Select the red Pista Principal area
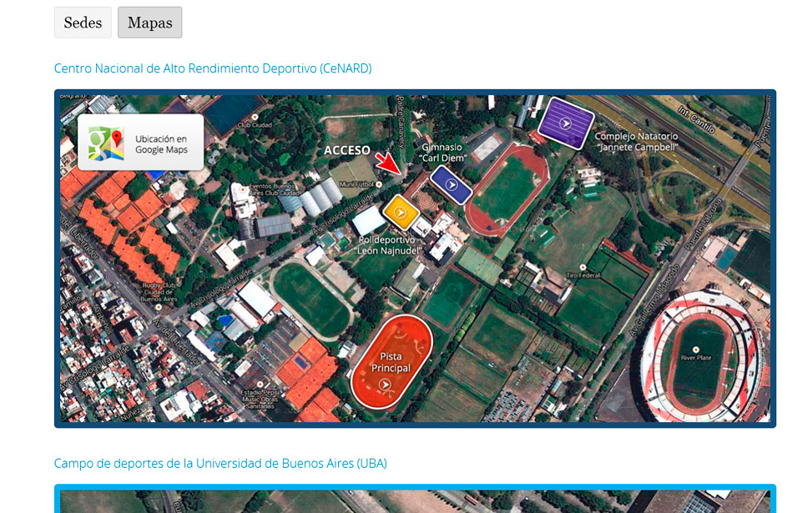This screenshot has height=513, width=812. [x=391, y=362]
